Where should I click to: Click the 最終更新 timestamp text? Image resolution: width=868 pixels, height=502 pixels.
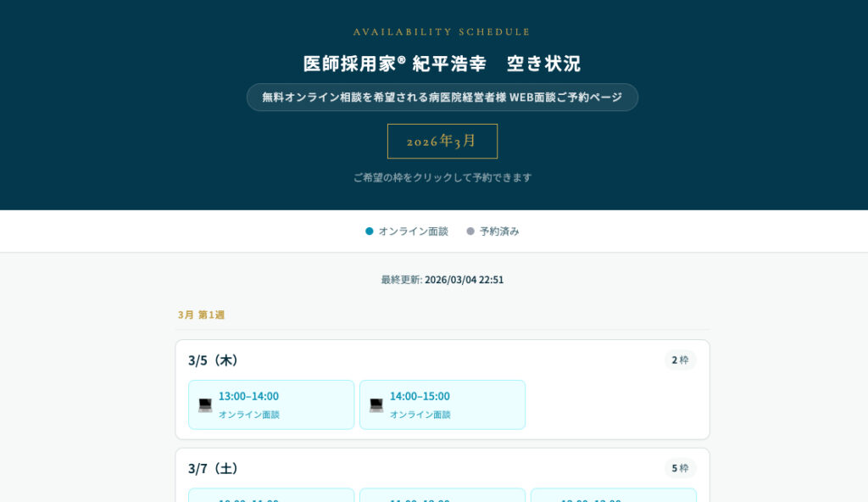point(442,280)
